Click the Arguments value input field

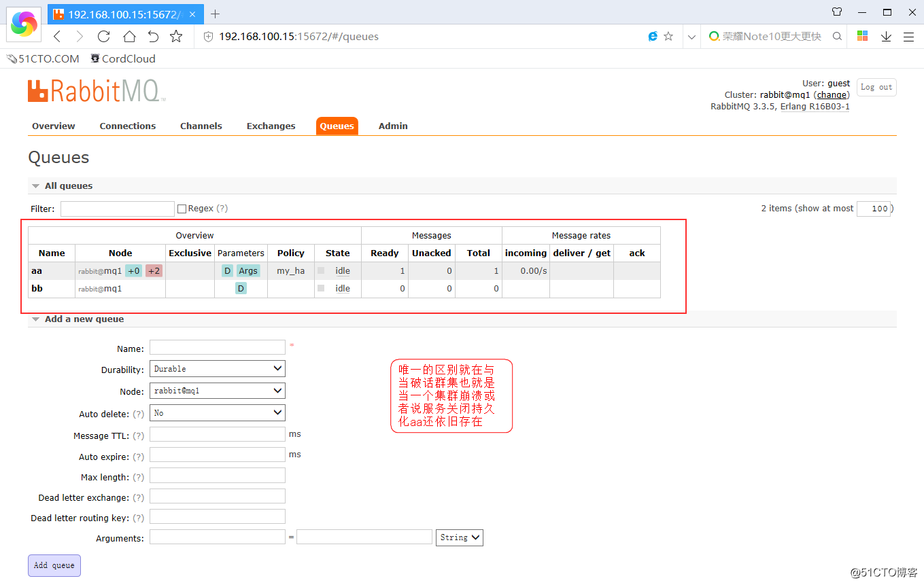pos(364,537)
